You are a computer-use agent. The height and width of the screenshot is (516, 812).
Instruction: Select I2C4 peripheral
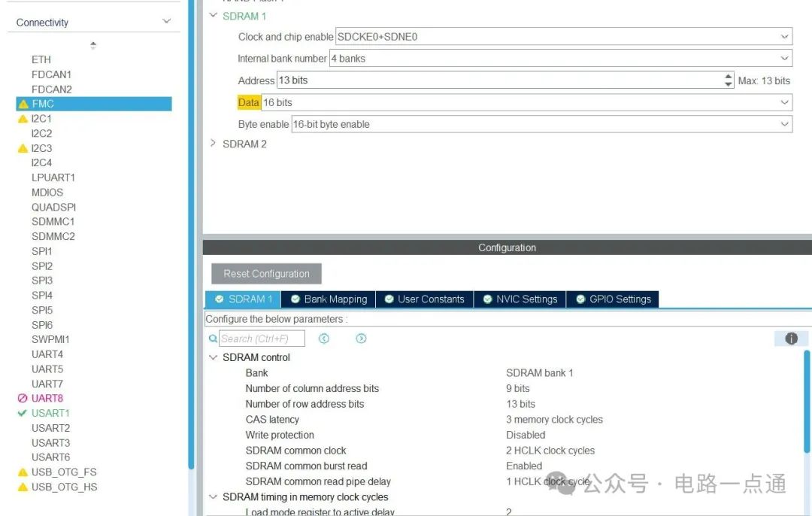click(41, 163)
